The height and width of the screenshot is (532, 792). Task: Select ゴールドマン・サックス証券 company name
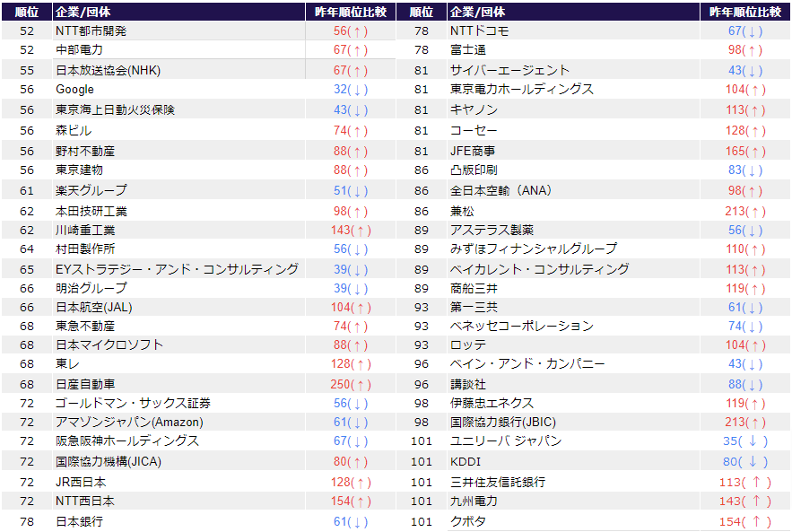[133, 403]
